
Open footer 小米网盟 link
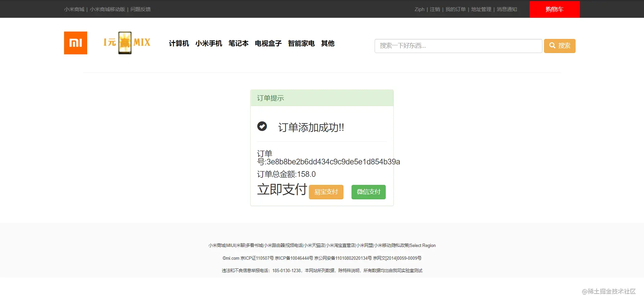tap(365, 246)
